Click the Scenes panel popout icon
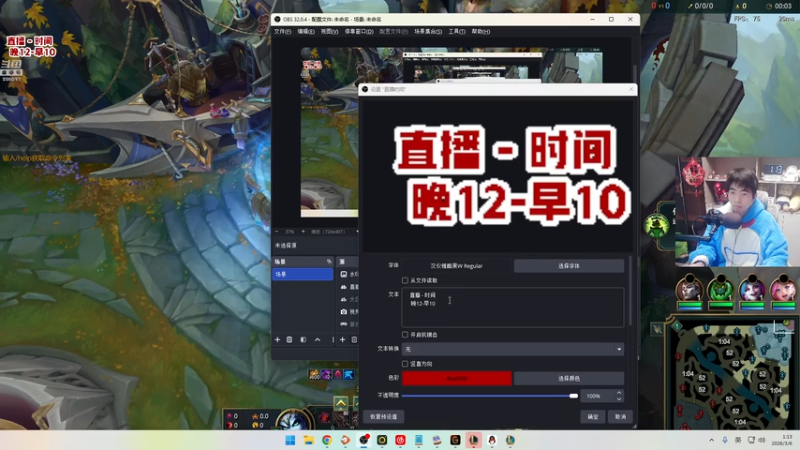Viewport: 800px width, 450px height. tap(329, 262)
